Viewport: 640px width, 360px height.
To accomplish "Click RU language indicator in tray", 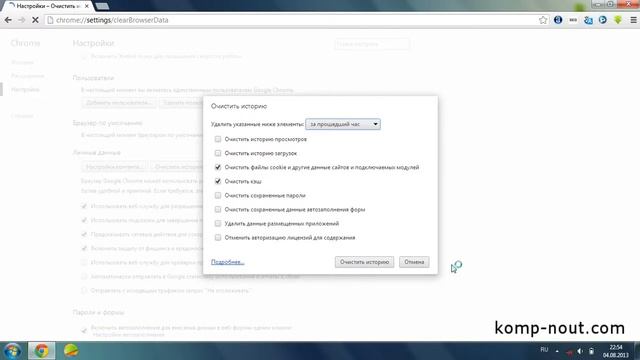I will 544,350.
